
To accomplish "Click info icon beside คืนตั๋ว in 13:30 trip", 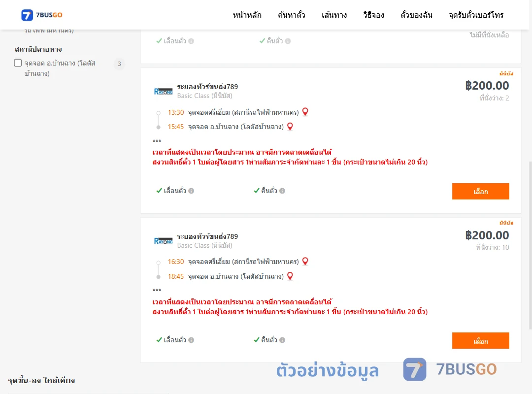I will click(282, 191).
